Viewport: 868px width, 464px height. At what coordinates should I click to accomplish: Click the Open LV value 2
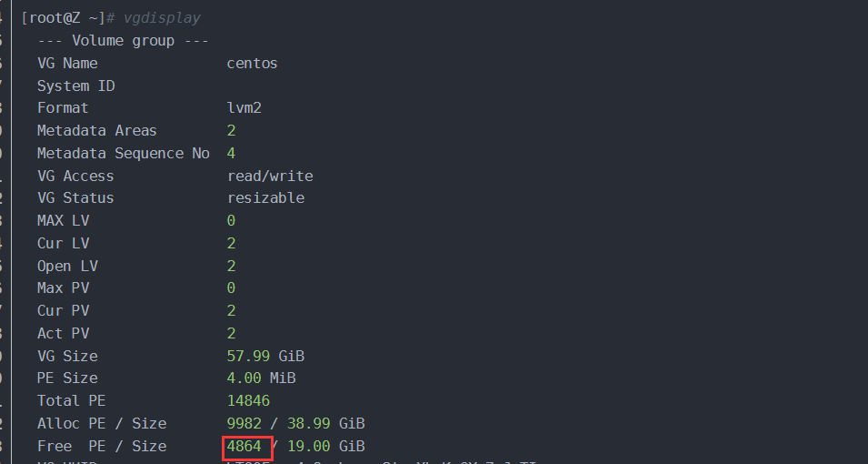click(231, 266)
